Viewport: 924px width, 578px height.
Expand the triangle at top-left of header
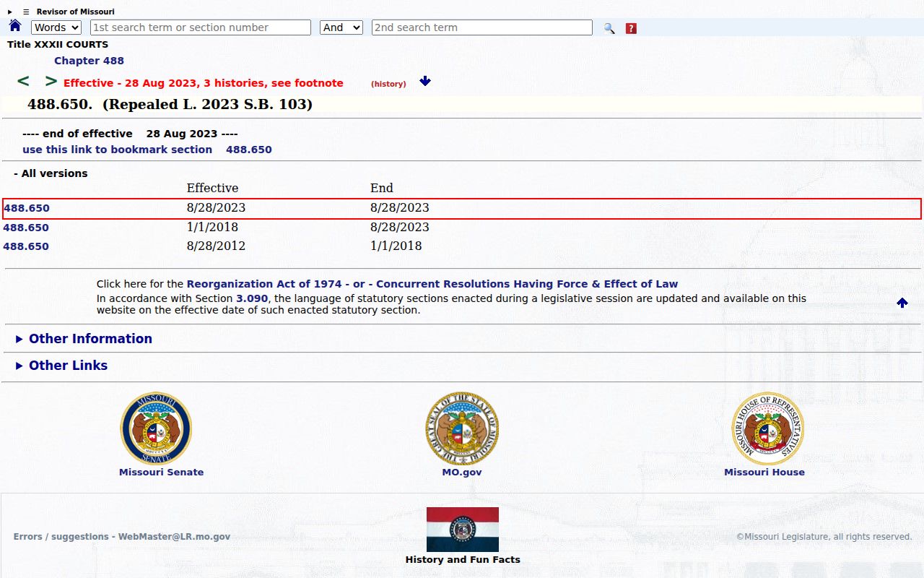(x=10, y=12)
